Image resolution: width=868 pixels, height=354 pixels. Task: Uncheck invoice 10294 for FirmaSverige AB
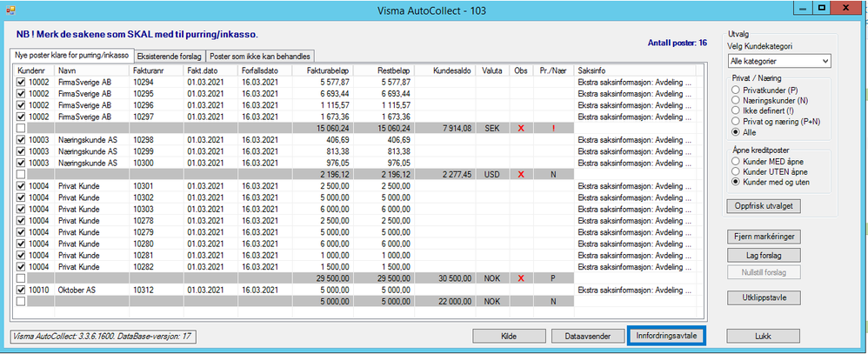[x=21, y=82]
